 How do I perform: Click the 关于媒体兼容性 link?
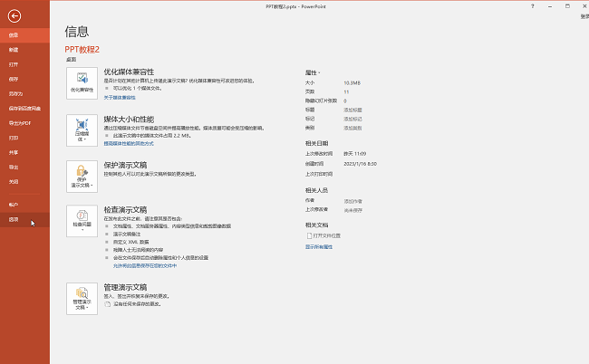click(x=120, y=98)
